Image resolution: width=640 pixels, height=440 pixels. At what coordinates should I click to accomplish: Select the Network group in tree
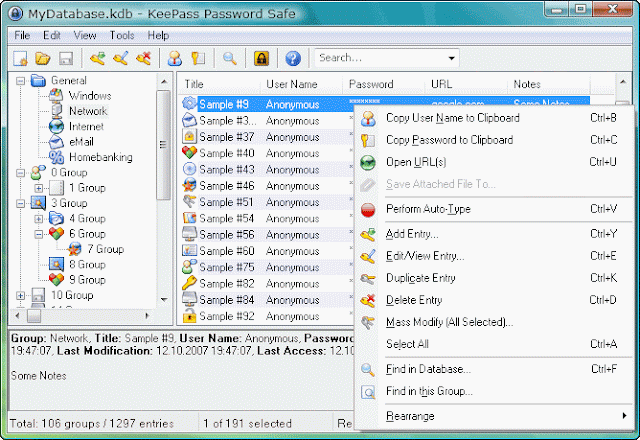(x=88, y=111)
